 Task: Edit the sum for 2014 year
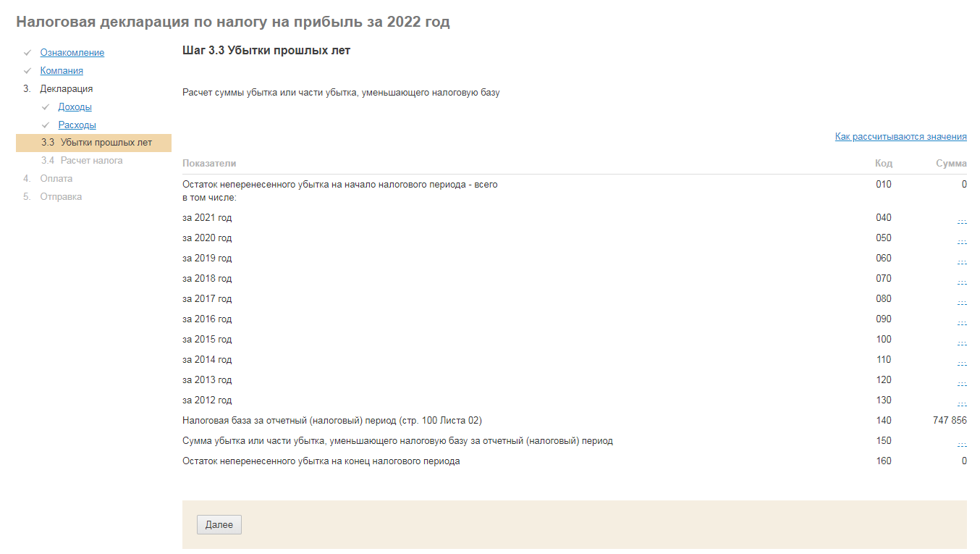point(961,362)
